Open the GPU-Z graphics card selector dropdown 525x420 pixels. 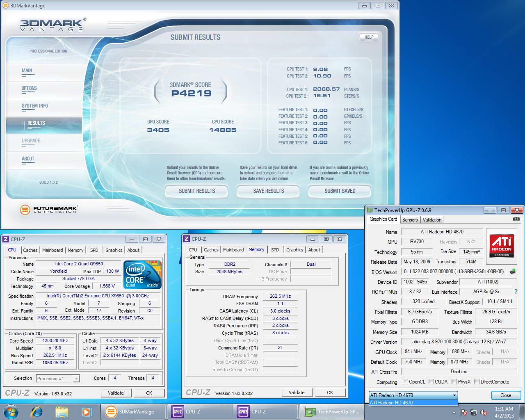(413, 395)
